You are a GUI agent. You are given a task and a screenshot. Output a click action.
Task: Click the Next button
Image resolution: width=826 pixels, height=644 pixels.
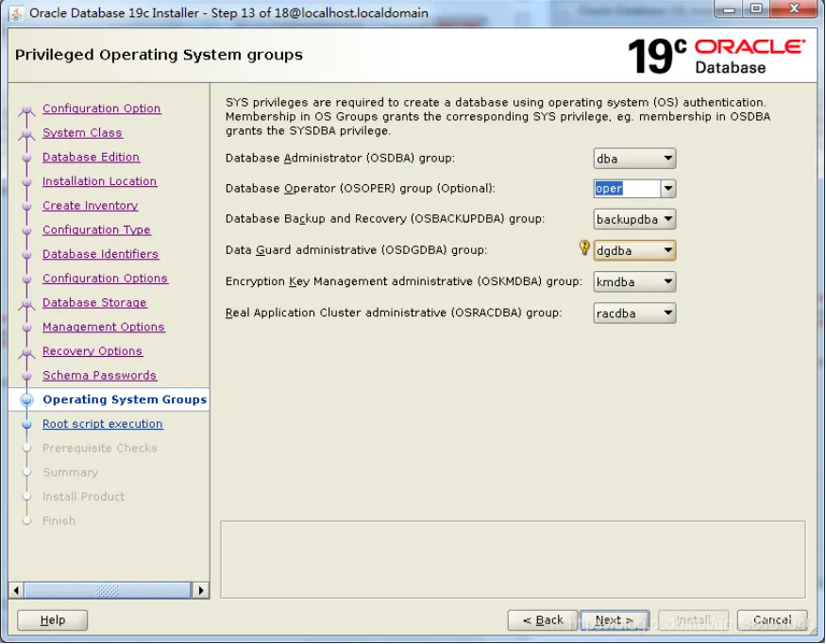coord(615,619)
